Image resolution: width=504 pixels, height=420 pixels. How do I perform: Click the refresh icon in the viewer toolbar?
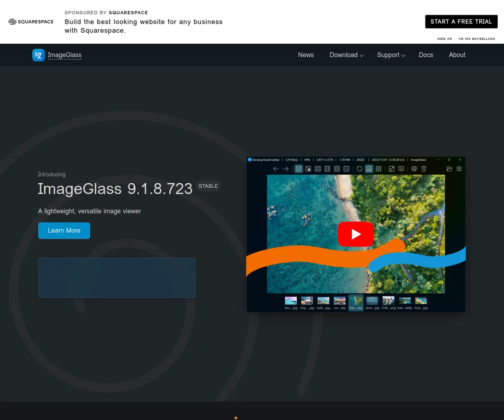point(360,169)
